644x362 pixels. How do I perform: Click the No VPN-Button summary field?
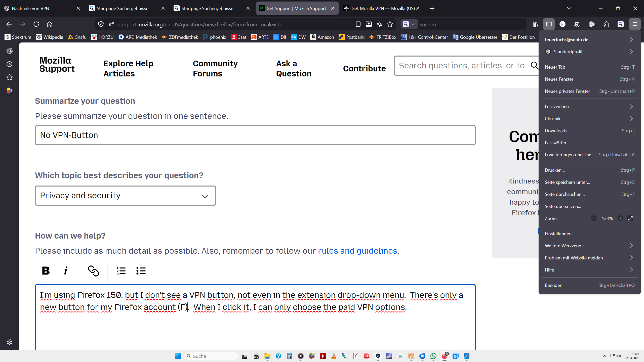click(x=255, y=135)
